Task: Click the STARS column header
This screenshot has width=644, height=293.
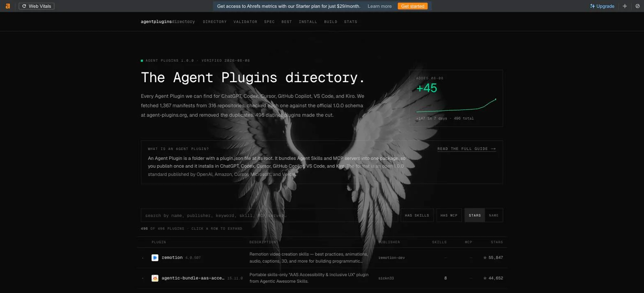Action: [497, 242]
